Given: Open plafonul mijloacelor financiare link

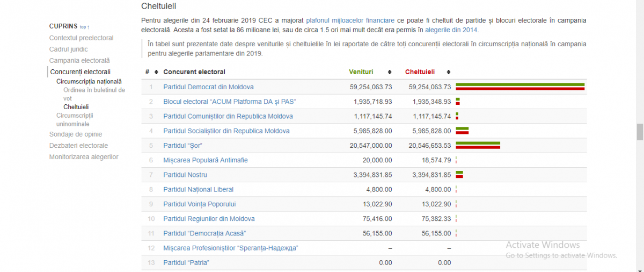Looking at the screenshot, I should pyautogui.click(x=350, y=20).
